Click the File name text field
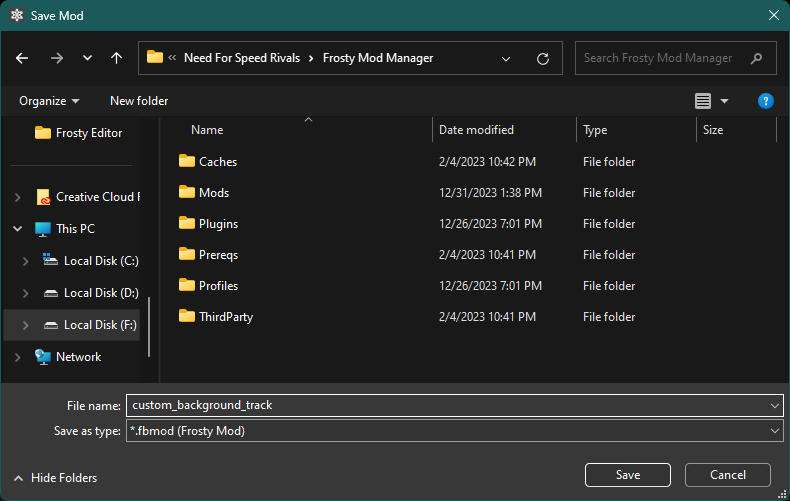Viewport: 790px width, 501px height. [x=447, y=405]
